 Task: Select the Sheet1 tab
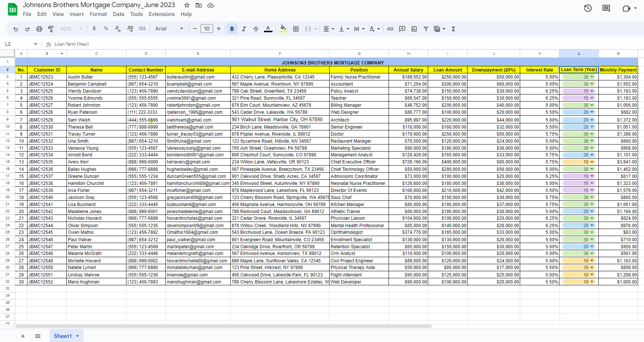(66, 336)
